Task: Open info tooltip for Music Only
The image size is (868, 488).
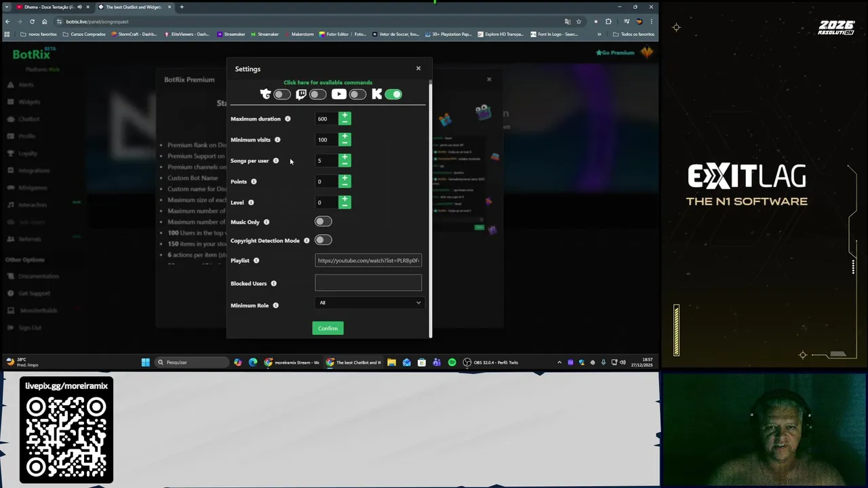Action: (267, 222)
